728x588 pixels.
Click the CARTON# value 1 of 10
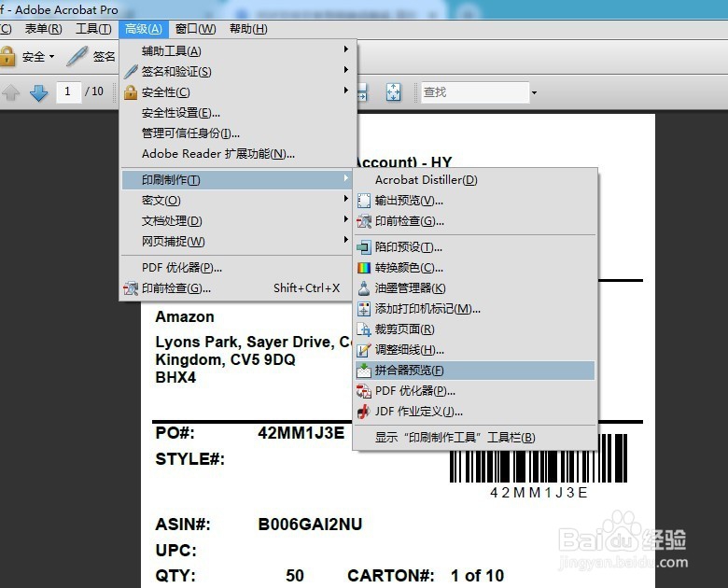[477, 576]
